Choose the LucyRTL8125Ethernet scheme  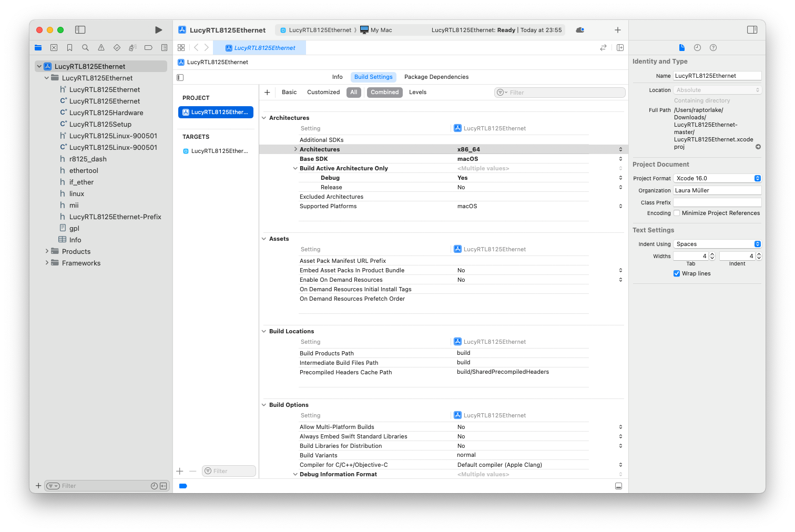click(x=315, y=30)
